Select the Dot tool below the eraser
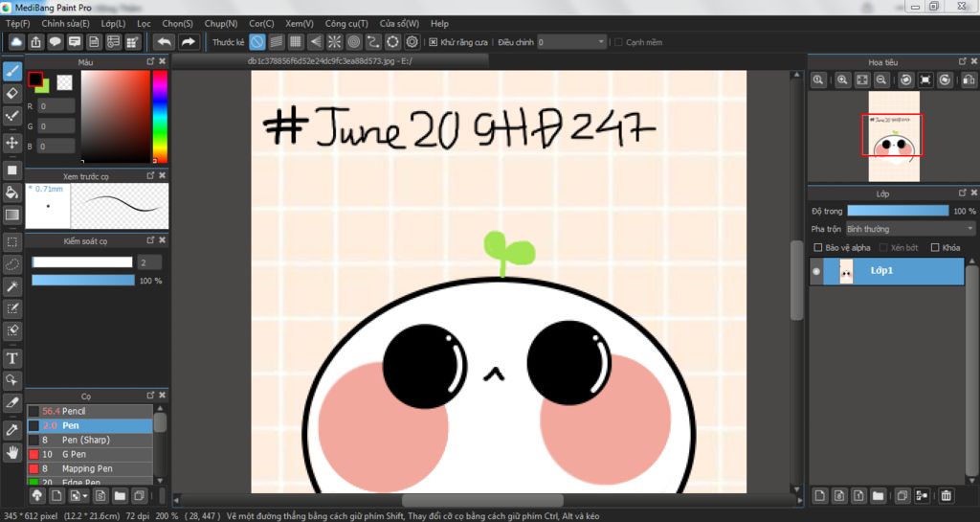 click(x=11, y=116)
